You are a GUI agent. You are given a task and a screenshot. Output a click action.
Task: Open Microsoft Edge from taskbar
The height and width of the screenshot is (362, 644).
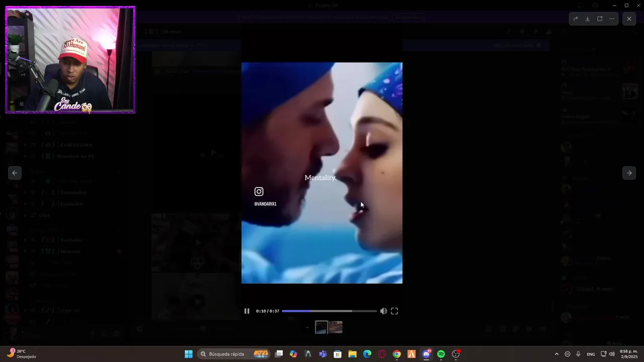tap(367, 354)
